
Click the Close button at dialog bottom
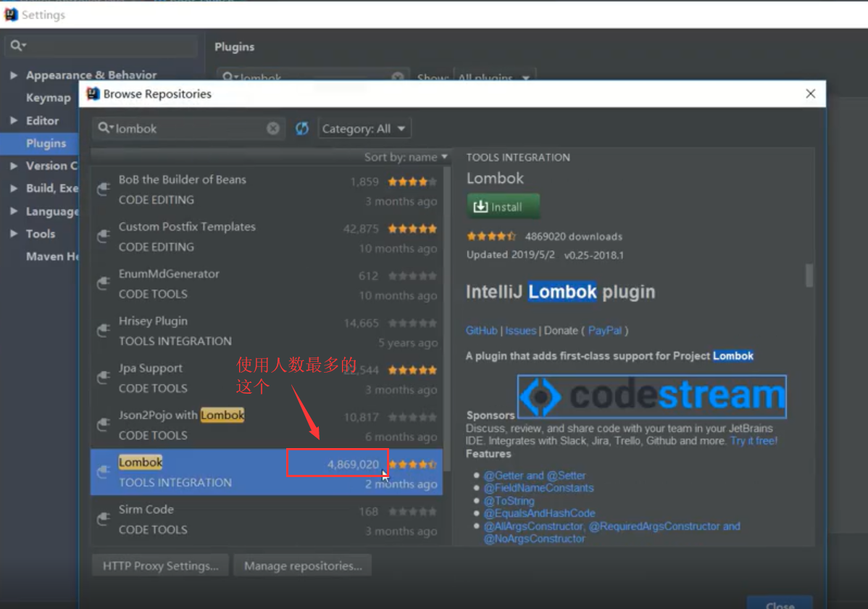click(x=780, y=603)
